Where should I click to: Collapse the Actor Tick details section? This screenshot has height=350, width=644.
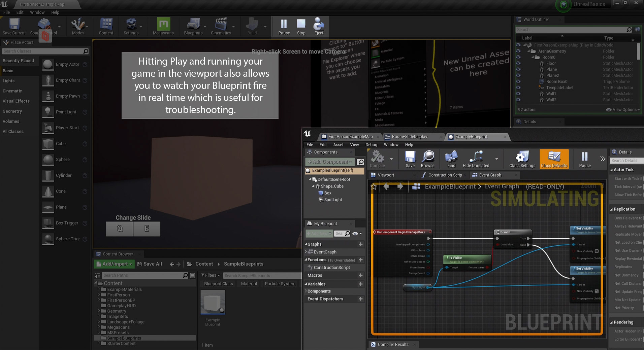pos(611,170)
